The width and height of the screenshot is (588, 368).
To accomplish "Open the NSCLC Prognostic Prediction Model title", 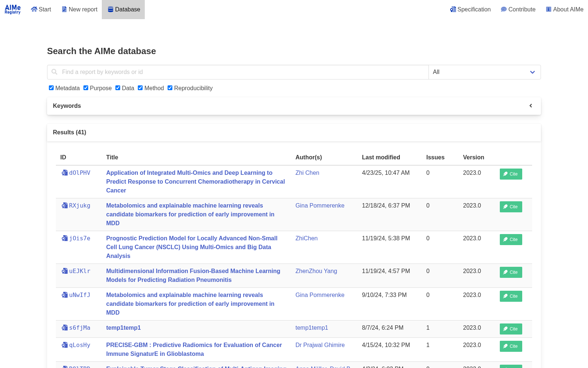I will (192, 247).
